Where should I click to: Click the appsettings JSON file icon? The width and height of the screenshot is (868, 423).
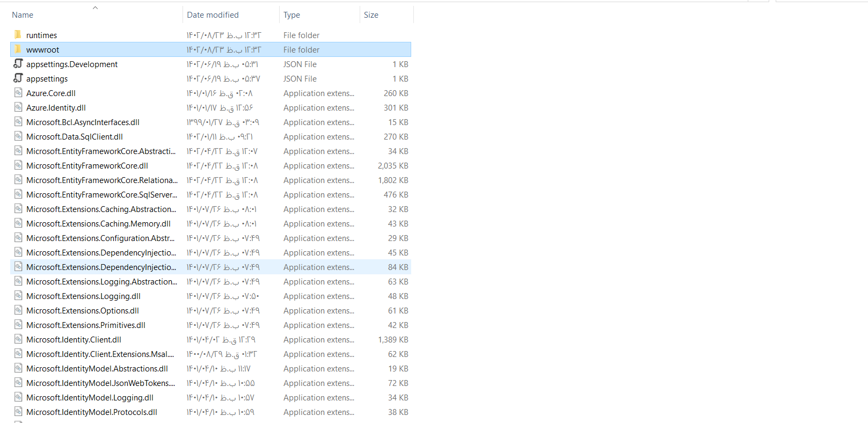(18, 78)
